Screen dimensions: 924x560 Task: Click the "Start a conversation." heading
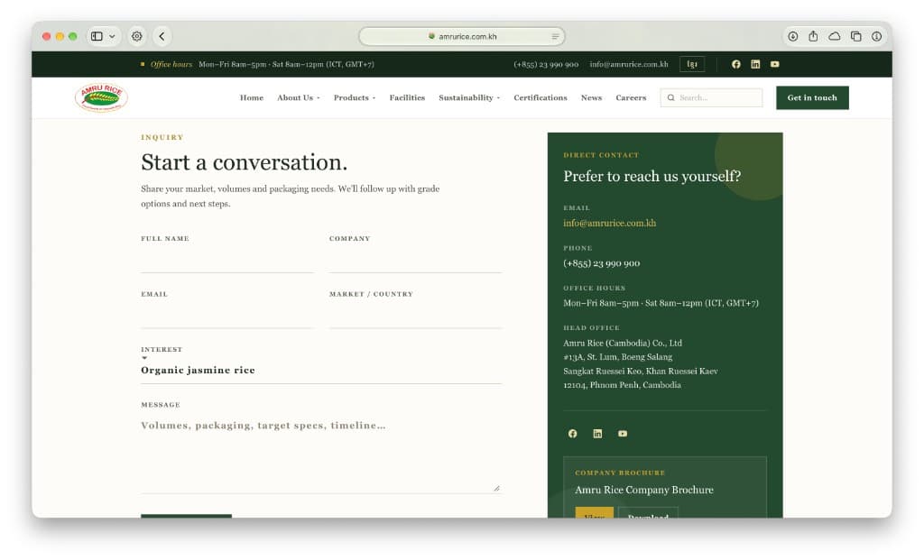244,162
